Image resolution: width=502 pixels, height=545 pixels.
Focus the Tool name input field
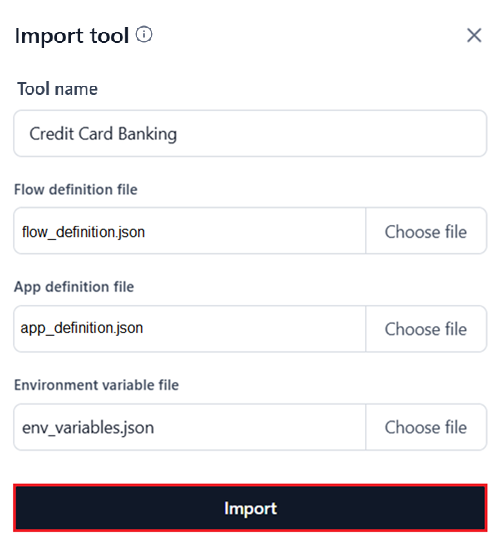(x=250, y=133)
